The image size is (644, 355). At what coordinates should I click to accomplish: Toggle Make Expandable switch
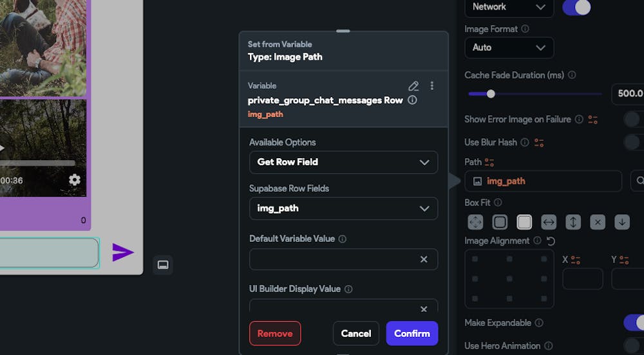(x=634, y=323)
